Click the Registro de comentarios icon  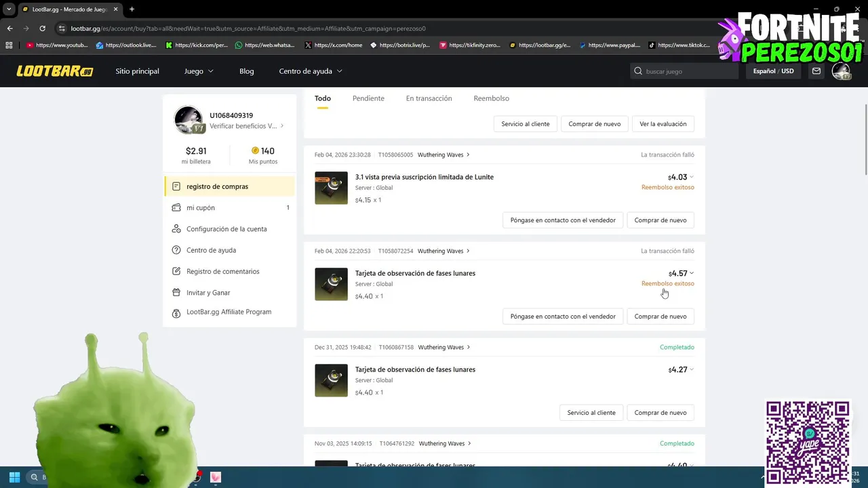click(176, 271)
